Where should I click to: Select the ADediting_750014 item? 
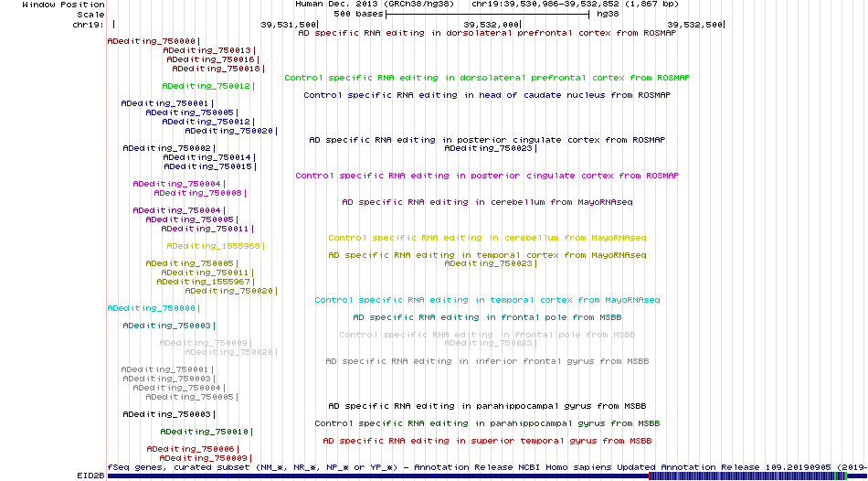(x=209, y=157)
